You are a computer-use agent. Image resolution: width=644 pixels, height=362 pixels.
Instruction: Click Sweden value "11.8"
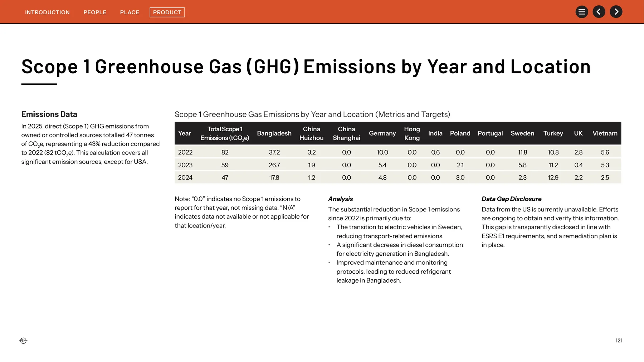coord(522,152)
